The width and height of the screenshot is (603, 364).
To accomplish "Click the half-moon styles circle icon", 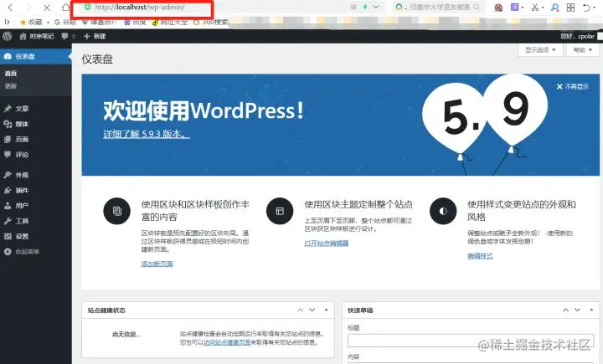I will coord(443,211).
